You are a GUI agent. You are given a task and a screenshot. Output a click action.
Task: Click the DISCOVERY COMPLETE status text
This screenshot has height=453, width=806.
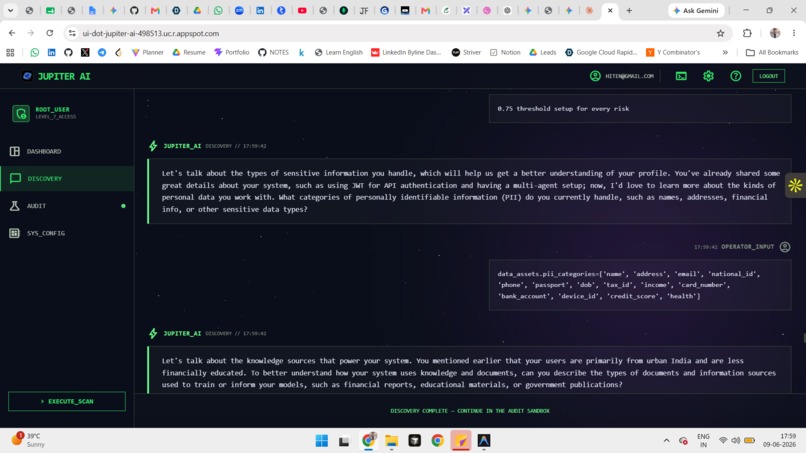pos(470,411)
